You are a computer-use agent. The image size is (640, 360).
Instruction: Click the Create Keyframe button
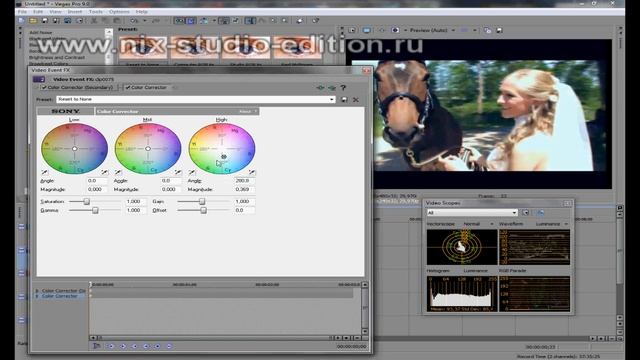158,346
